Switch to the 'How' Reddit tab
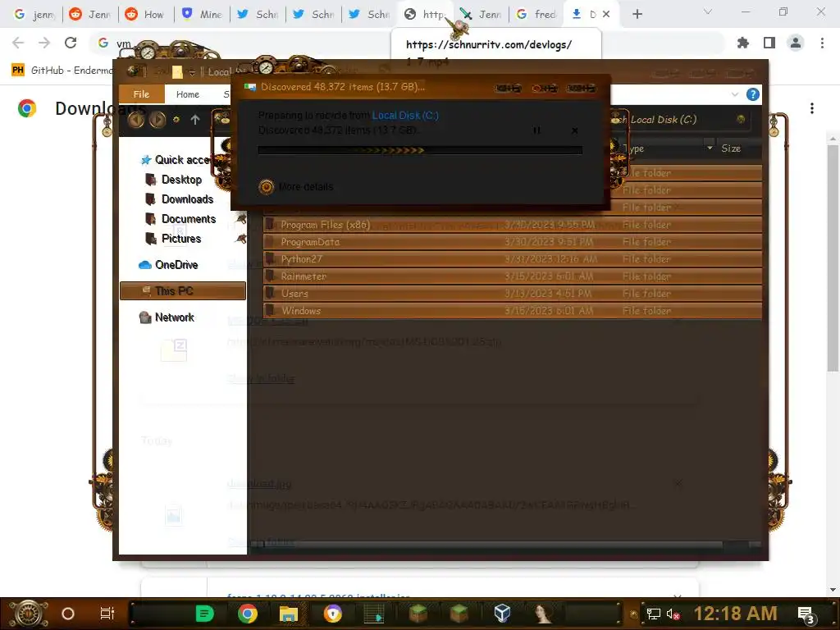This screenshot has height=630, width=840. pyautogui.click(x=146, y=15)
